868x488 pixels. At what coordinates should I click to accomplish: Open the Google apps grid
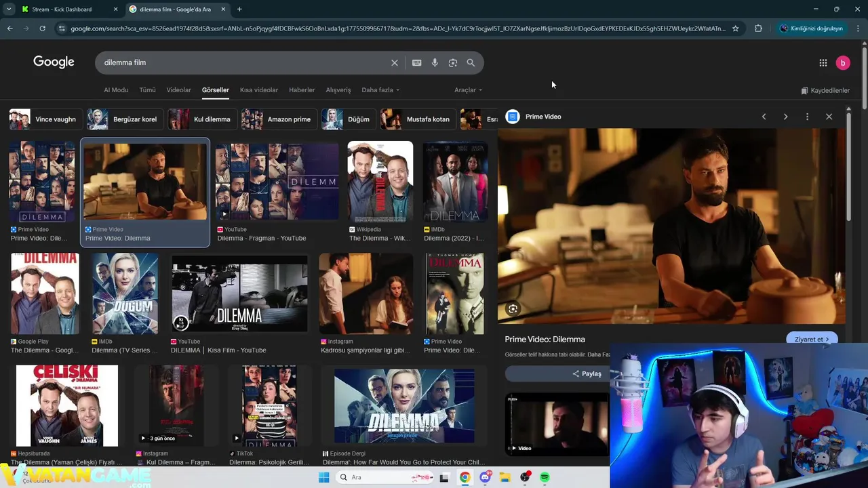coord(823,62)
